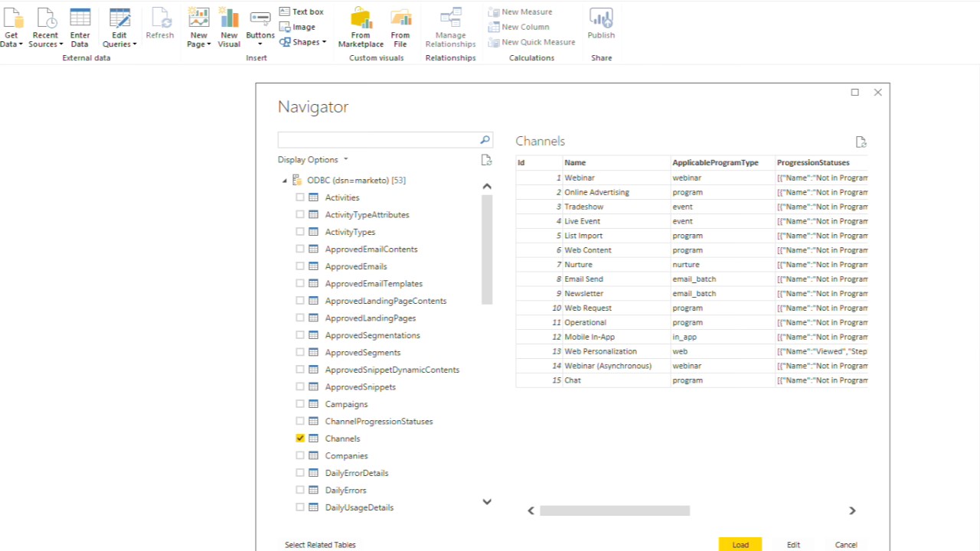Import custom visual From File

[x=400, y=28]
